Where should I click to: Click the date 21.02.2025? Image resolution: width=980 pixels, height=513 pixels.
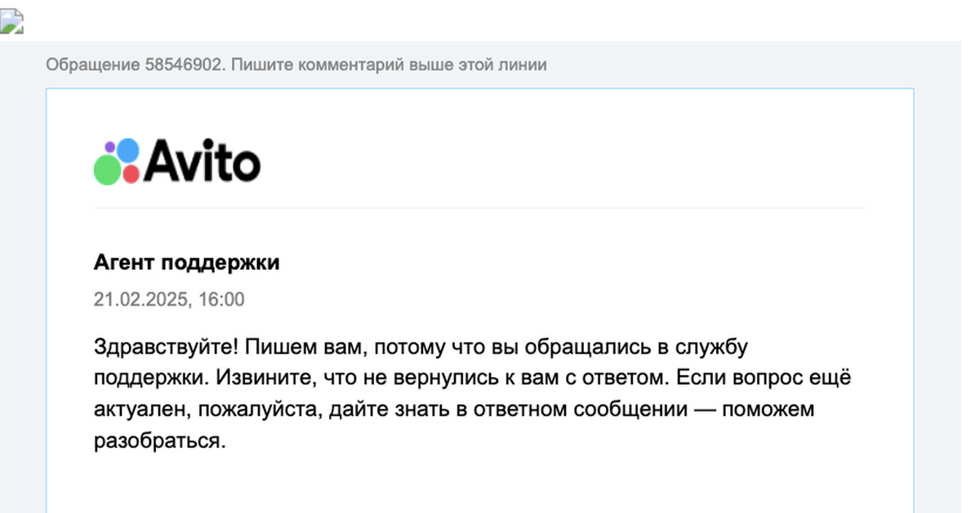tap(140, 300)
